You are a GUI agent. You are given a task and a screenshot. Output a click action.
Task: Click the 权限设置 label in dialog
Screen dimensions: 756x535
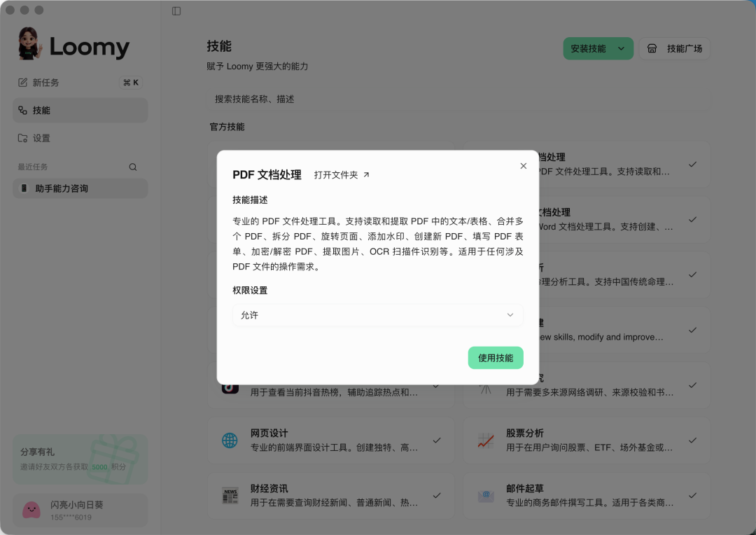pos(250,291)
